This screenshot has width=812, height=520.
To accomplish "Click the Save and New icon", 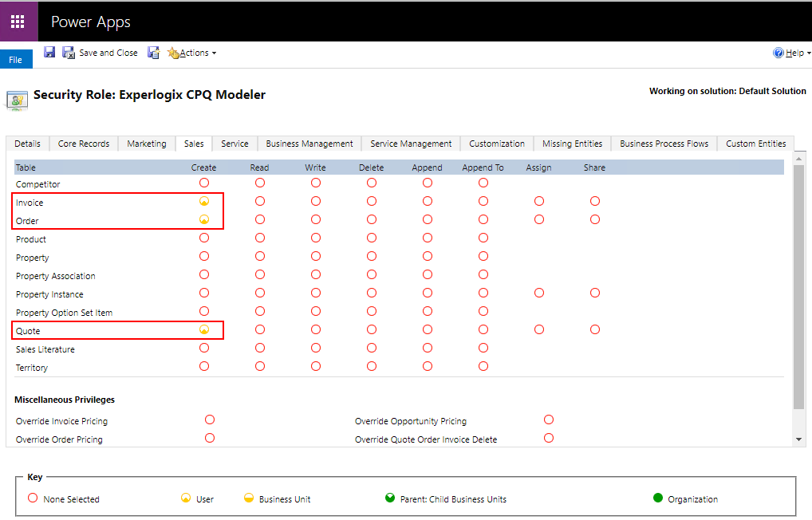I will pos(153,53).
